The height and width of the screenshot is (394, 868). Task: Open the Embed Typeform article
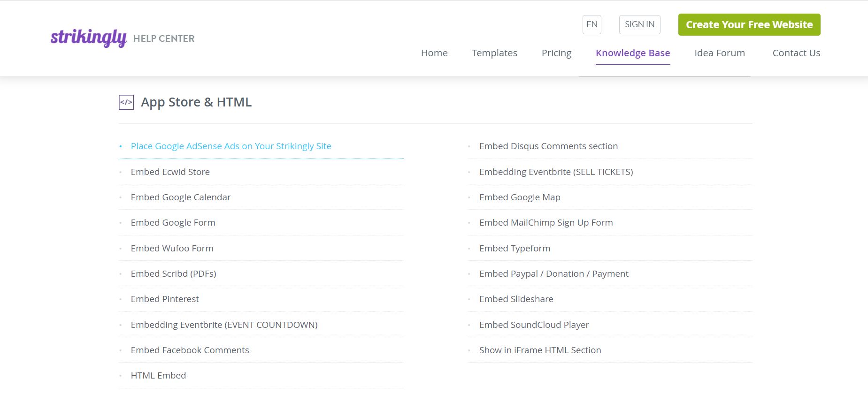(515, 248)
